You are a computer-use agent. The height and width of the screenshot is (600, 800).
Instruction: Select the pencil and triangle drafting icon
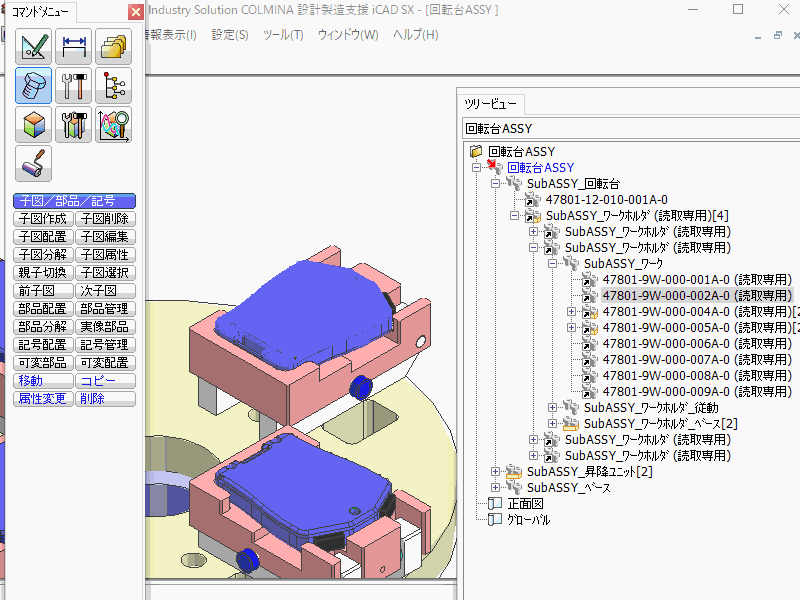coord(34,46)
